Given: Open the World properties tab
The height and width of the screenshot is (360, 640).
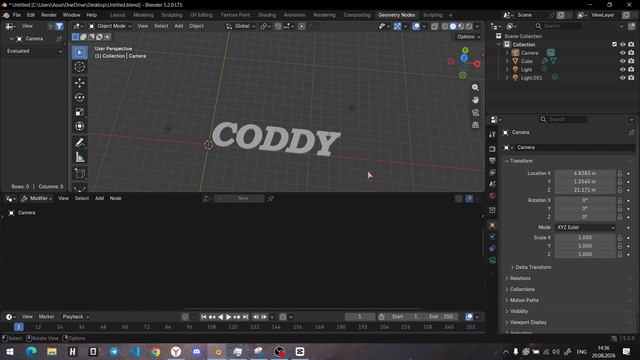Looking at the screenshot, I should pyautogui.click(x=492, y=196).
